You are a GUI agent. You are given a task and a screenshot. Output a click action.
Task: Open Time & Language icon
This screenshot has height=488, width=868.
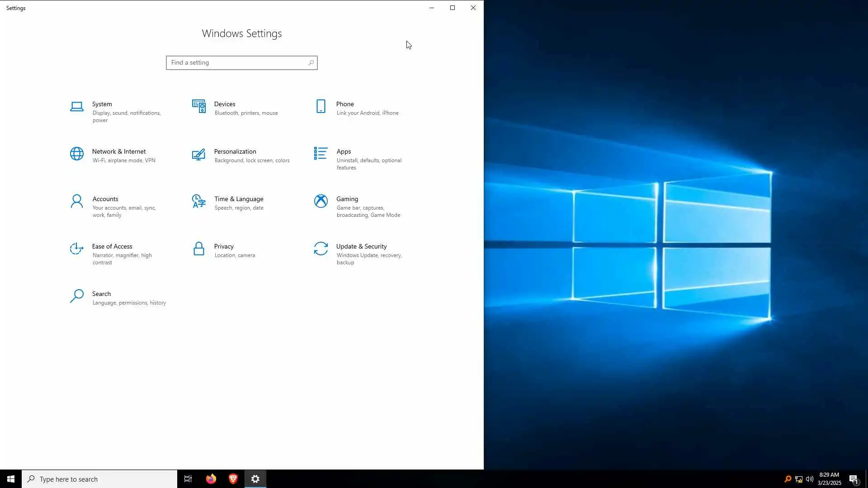coord(199,202)
